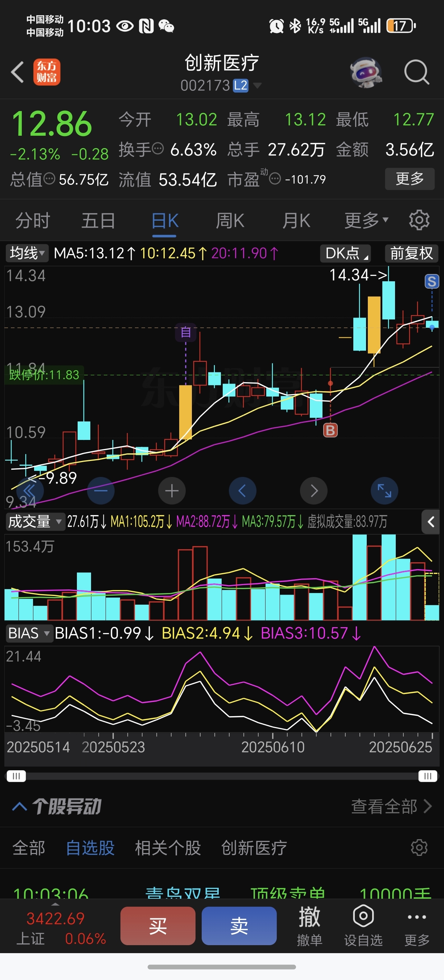Screen dimensions: 444x980
Task: Open the 均线 indicator dropdown
Action: point(27,253)
